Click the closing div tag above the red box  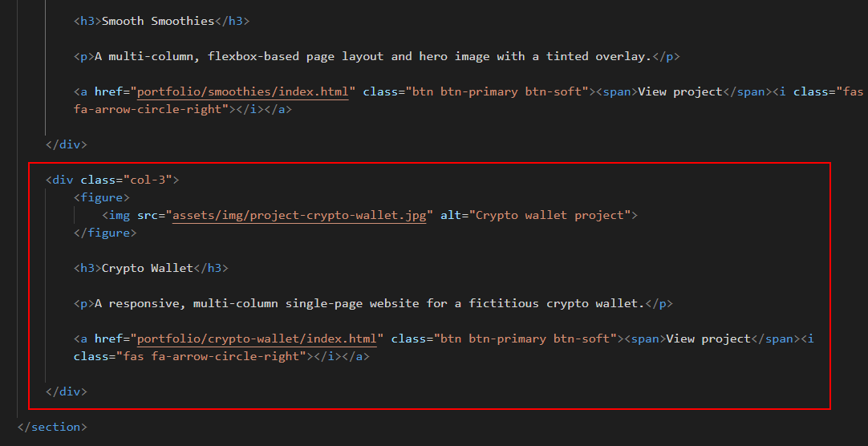click(67, 145)
